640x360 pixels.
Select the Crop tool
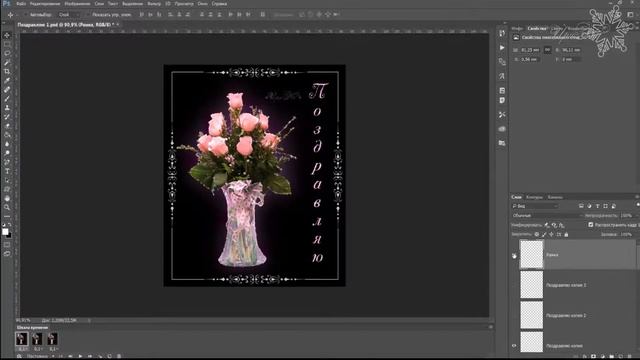(x=7, y=71)
